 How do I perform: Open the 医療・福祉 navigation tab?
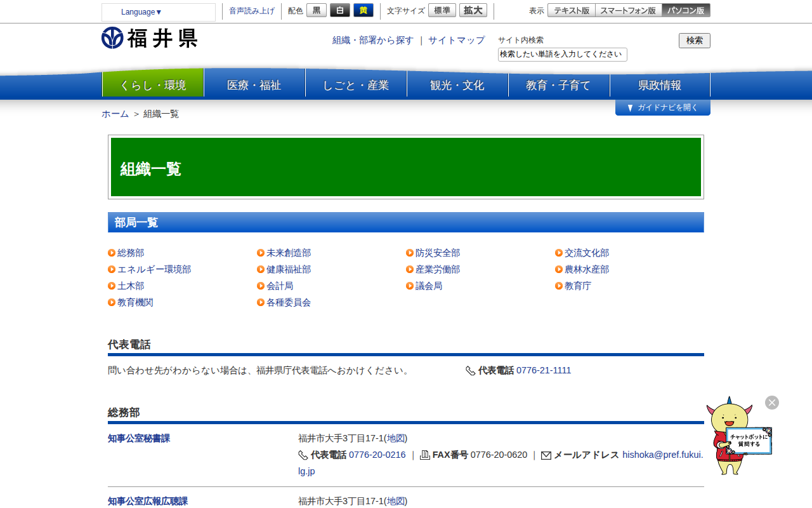(254, 85)
